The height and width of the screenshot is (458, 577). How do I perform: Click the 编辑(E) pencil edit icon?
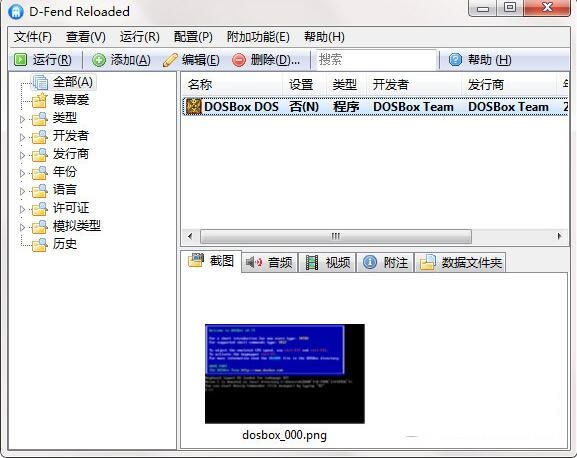(x=170, y=60)
